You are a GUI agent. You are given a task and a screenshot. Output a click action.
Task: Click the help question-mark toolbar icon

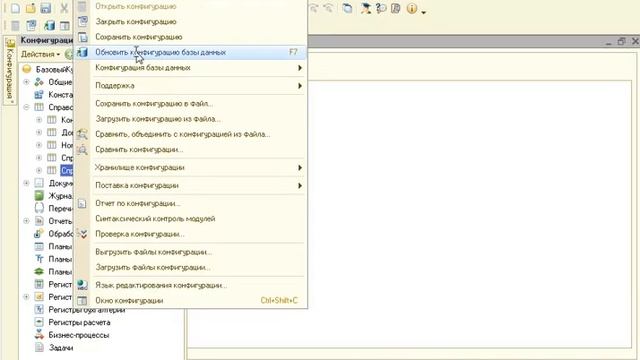pyautogui.click(x=381, y=8)
